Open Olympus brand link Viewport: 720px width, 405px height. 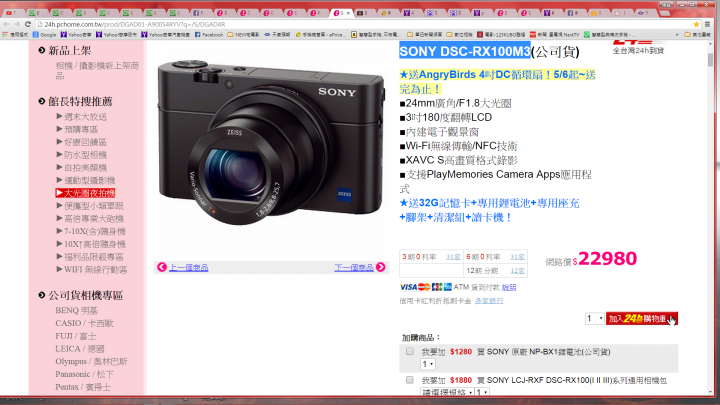click(x=91, y=361)
